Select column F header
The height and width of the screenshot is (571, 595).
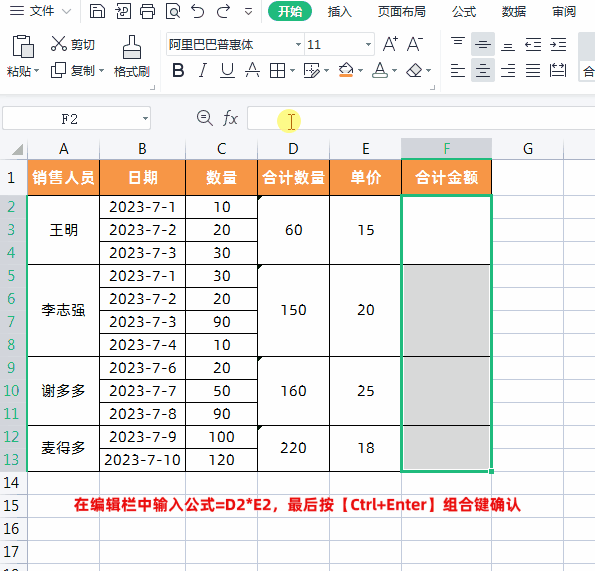coord(447,149)
